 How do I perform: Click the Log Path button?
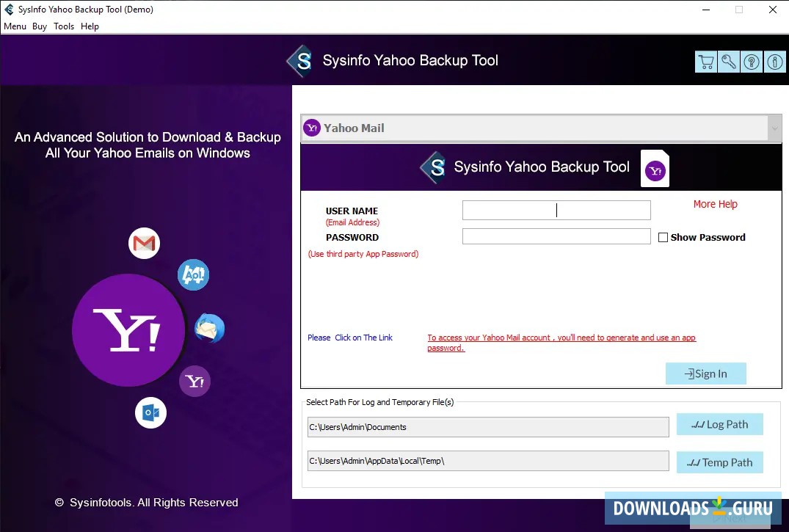coord(719,424)
